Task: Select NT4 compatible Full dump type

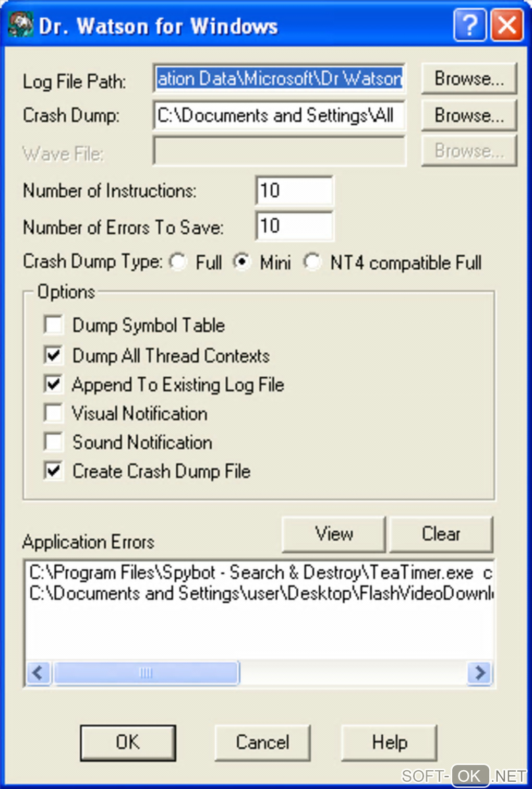Action: 312,262
